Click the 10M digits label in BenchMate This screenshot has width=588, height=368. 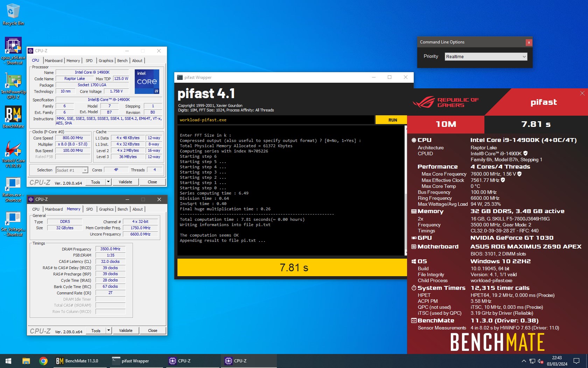pyautogui.click(x=446, y=124)
